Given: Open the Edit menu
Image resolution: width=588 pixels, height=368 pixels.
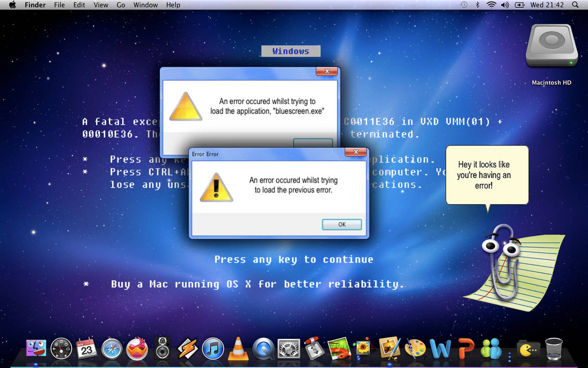Looking at the screenshot, I should click(79, 5).
